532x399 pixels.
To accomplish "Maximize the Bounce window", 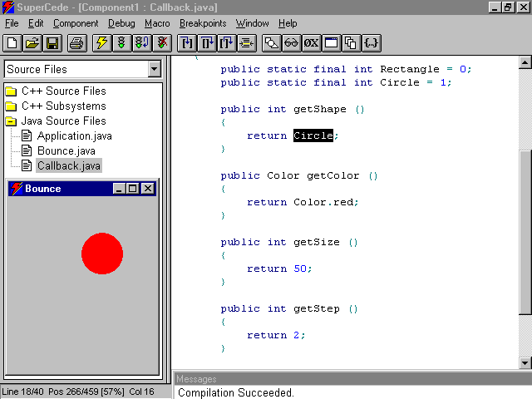I will pyautogui.click(x=132, y=189).
